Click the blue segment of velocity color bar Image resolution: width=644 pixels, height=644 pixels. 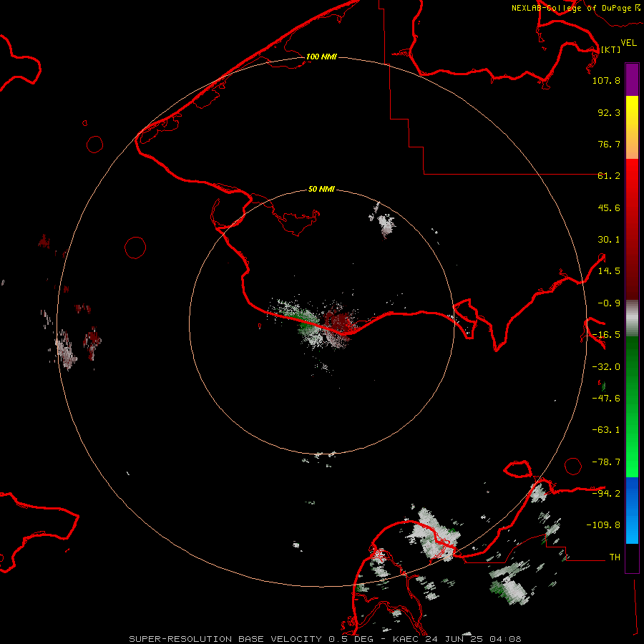pos(632,510)
